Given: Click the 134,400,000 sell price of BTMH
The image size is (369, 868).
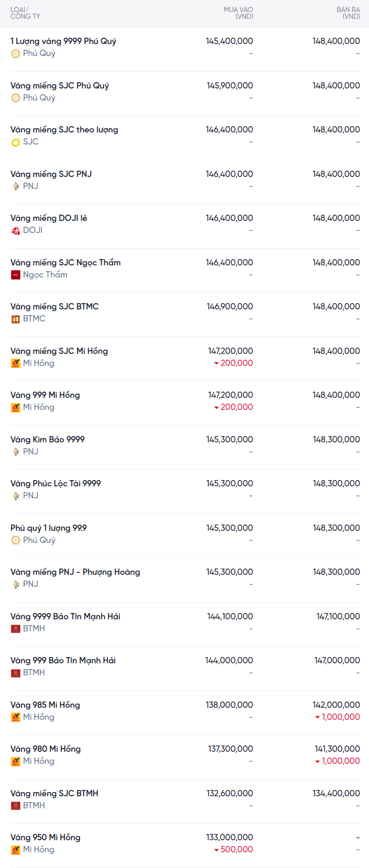Looking at the screenshot, I should click(336, 794).
